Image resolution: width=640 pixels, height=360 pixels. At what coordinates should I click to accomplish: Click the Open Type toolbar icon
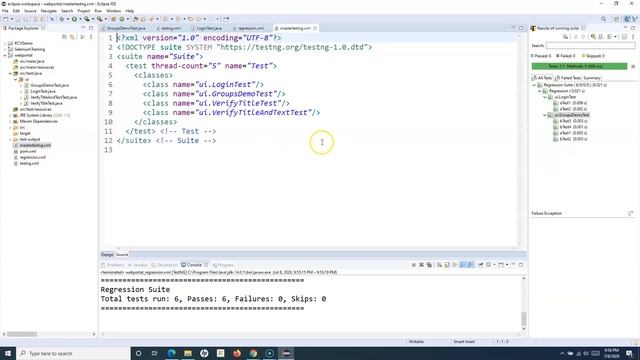pos(136,19)
